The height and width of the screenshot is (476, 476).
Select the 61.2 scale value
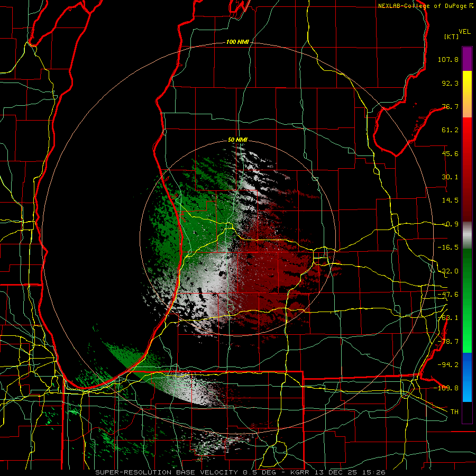(x=450, y=130)
